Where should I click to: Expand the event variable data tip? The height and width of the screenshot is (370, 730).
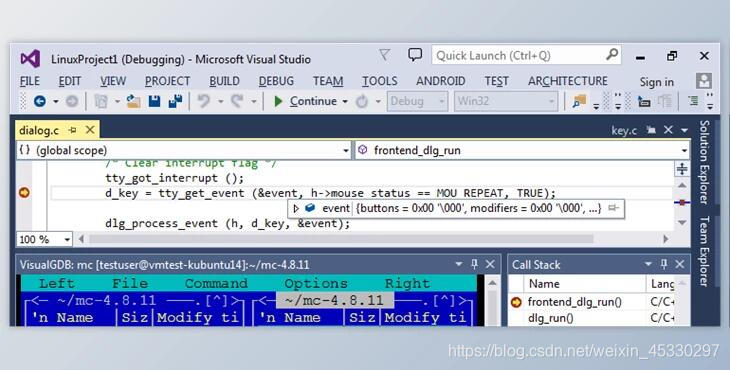pyautogui.click(x=296, y=209)
